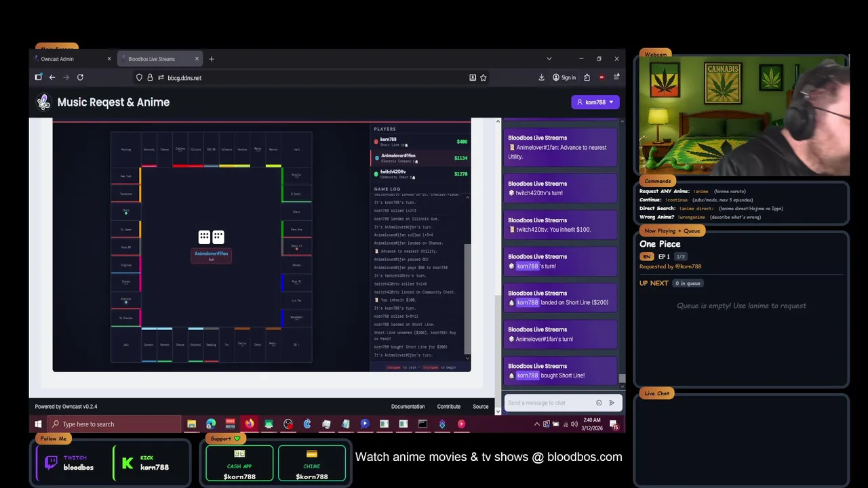Click the page scrollbar down arrow
The width and height of the screenshot is (868, 488).
click(498, 411)
